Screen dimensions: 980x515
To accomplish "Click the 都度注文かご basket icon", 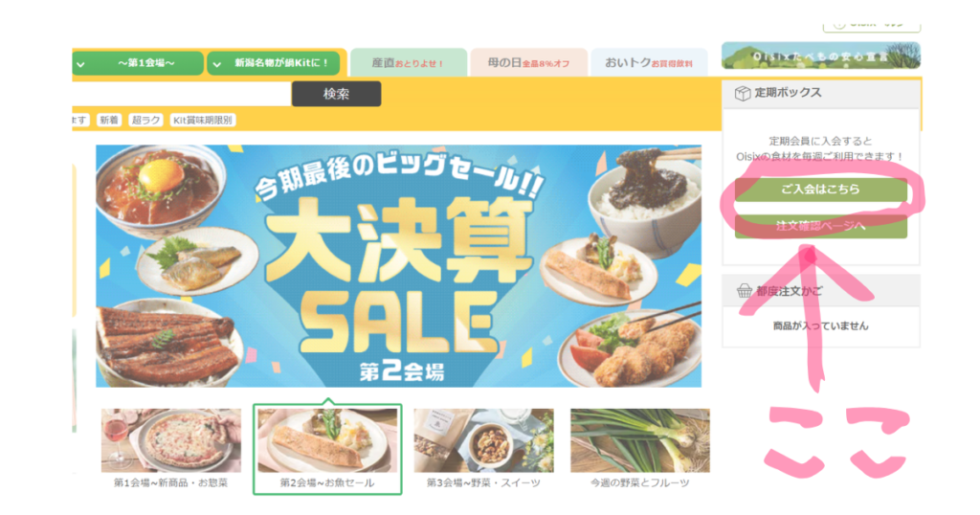I will click(744, 291).
